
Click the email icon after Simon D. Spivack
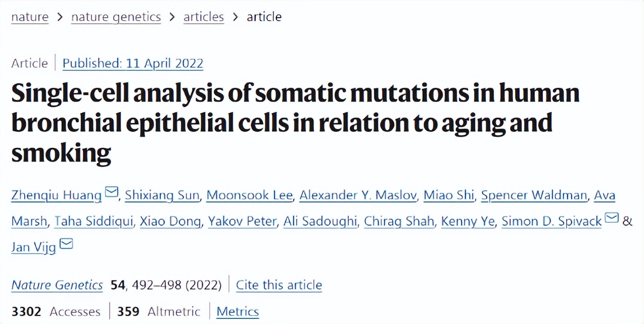click(612, 218)
